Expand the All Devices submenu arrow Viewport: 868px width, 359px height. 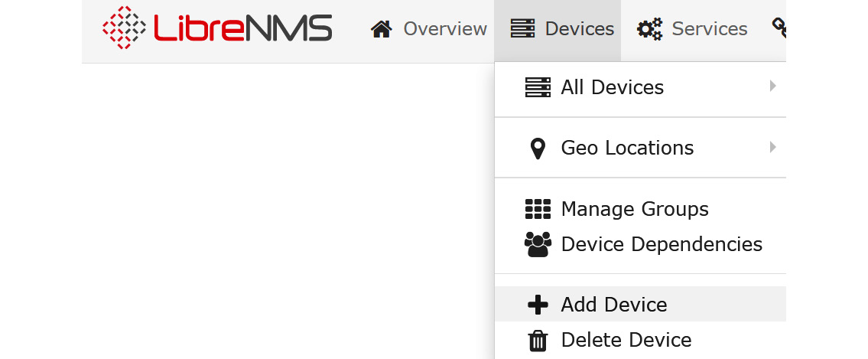[772, 86]
